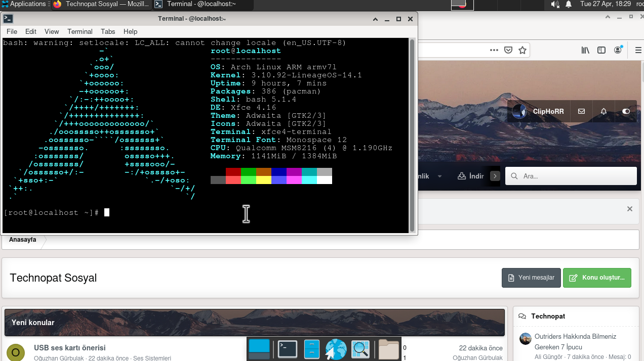Click Ali Güngör's avatar in Technopat widget

[525, 339]
